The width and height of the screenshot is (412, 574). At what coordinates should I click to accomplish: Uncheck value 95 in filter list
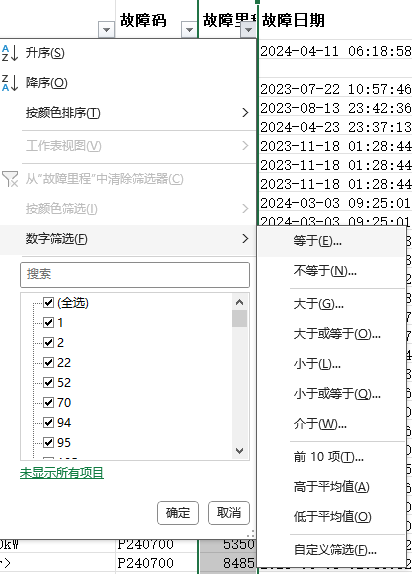[49, 442]
